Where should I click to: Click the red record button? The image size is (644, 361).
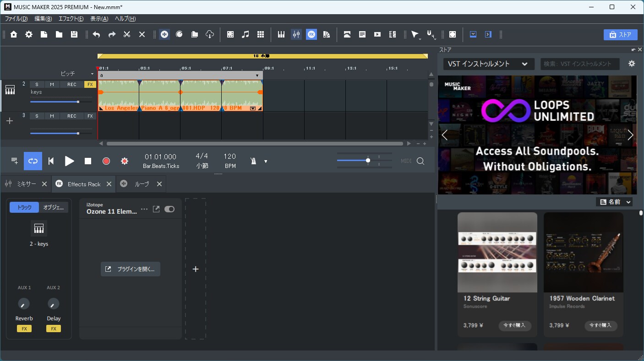(106, 161)
